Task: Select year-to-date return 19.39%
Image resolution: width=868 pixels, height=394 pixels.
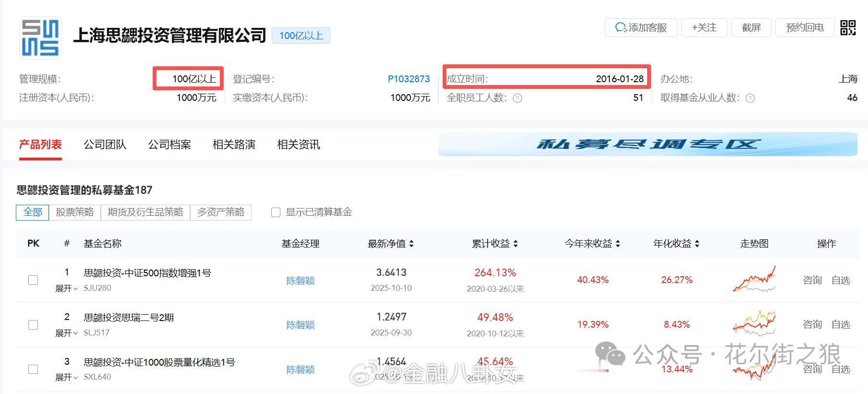Action: 593,324
